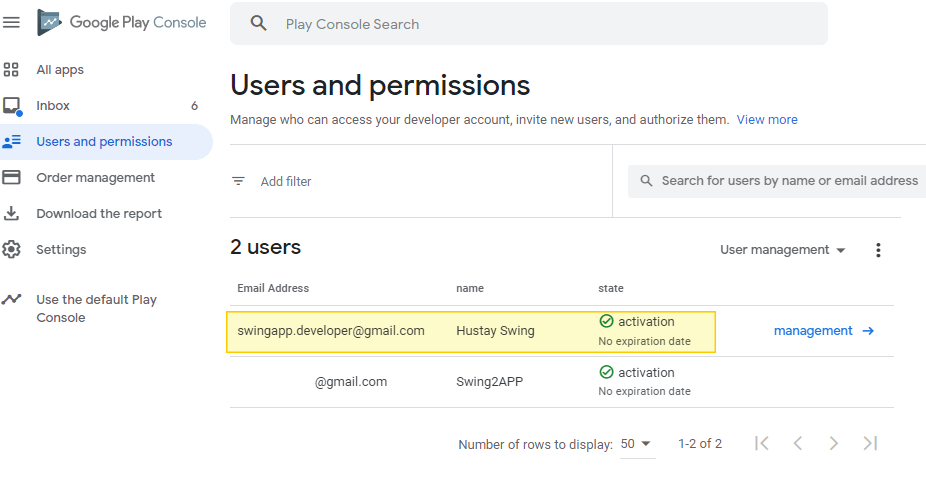Select Use the default Play Console

coord(96,308)
